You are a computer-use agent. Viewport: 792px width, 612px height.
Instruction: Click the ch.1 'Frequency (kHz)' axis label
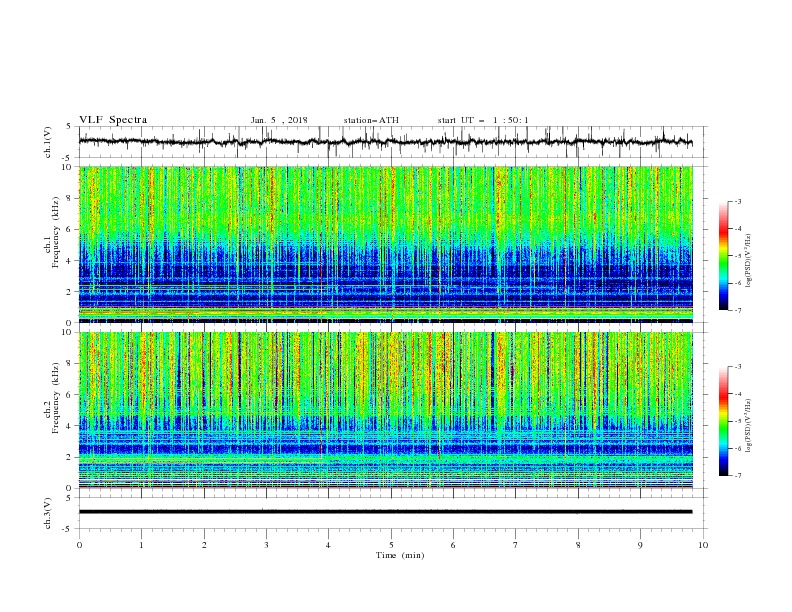(56, 231)
